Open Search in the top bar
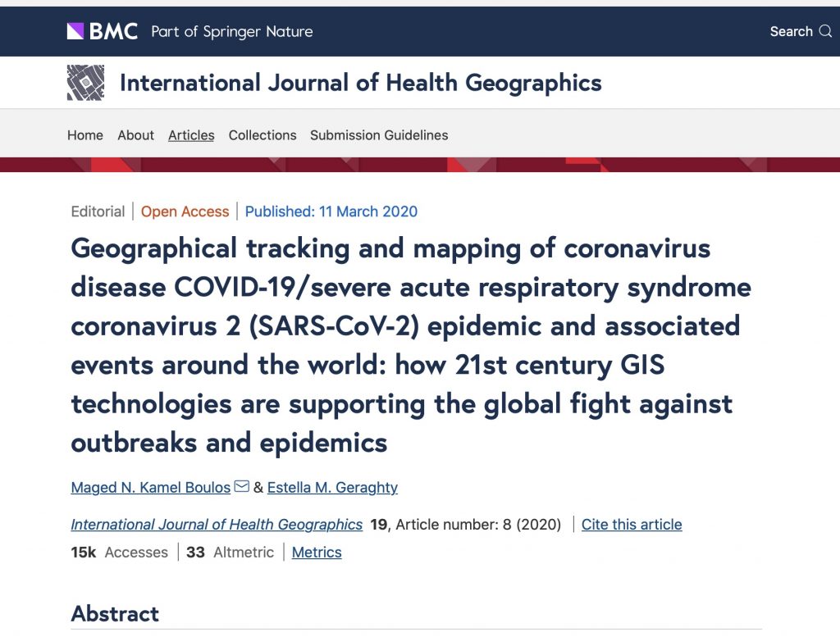The width and height of the screenshot is (840, 637). pos(801,31)
